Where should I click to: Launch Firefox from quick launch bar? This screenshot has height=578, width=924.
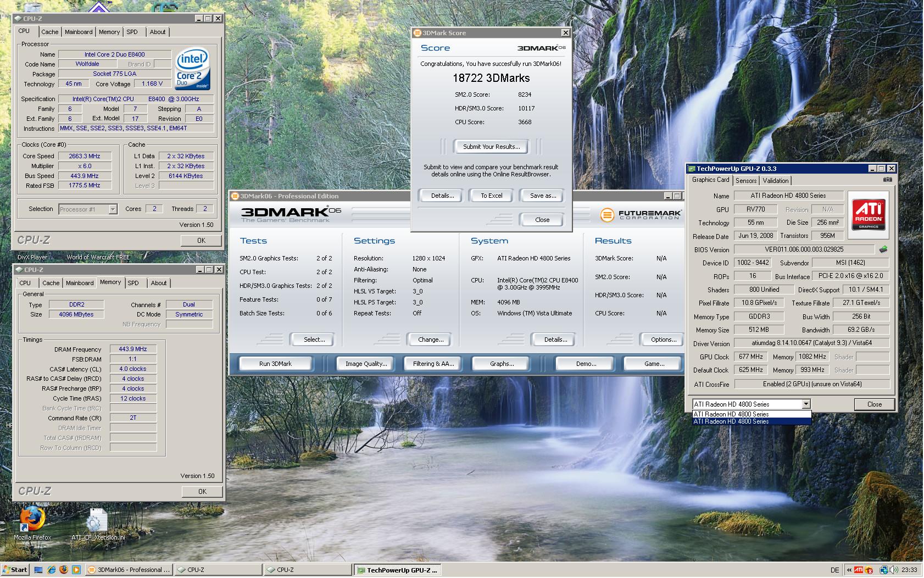pos(63,570)
